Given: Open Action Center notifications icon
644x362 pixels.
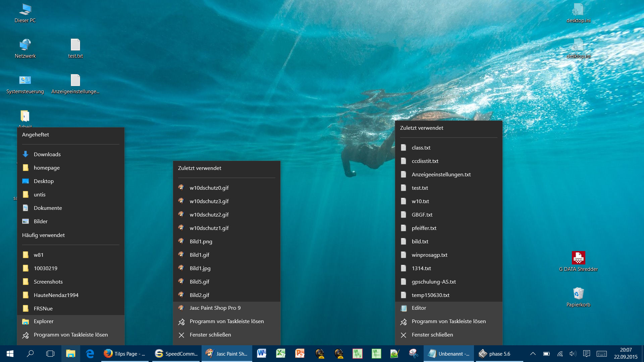Looking at the screenshot, I should (x=586, y=354).
